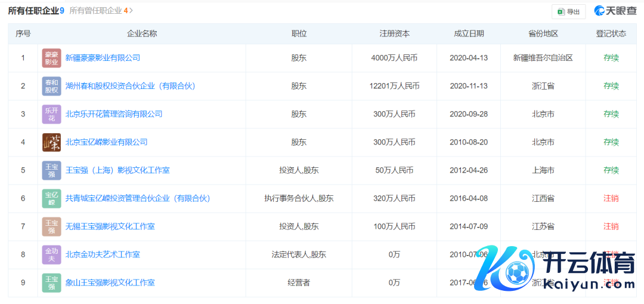Click the 乐开花 purple logo icon
Screen dimensions: 644x304
[x=51, y=114]
